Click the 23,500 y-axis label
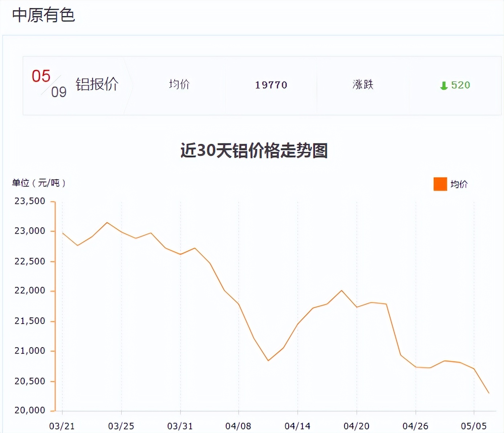Viewport: 504px width, 433px height. pos(30,201)
